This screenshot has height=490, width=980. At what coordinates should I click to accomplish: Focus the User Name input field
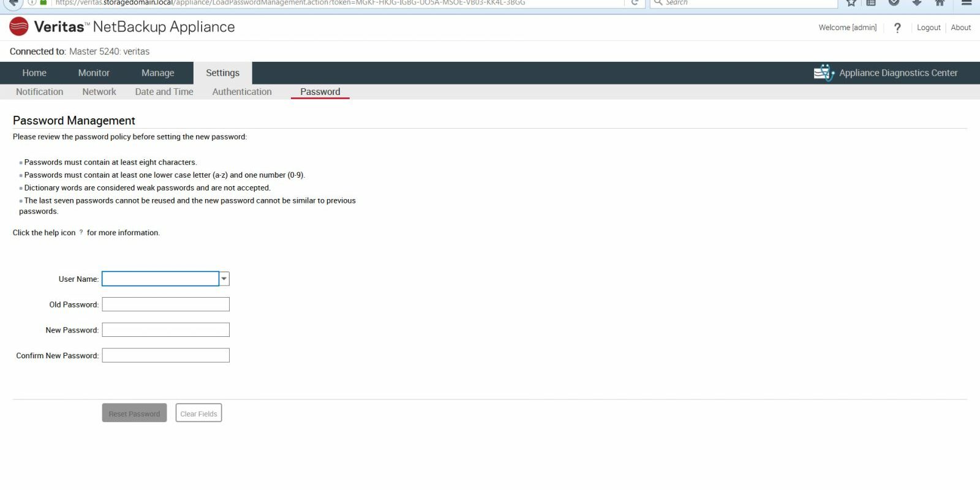pyautogui.click(x=160, y=279)
